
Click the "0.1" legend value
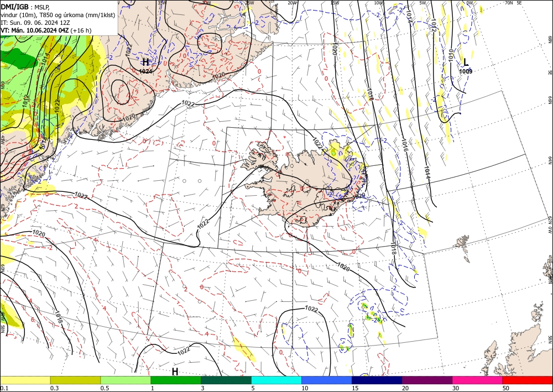(x=3, y=388)
